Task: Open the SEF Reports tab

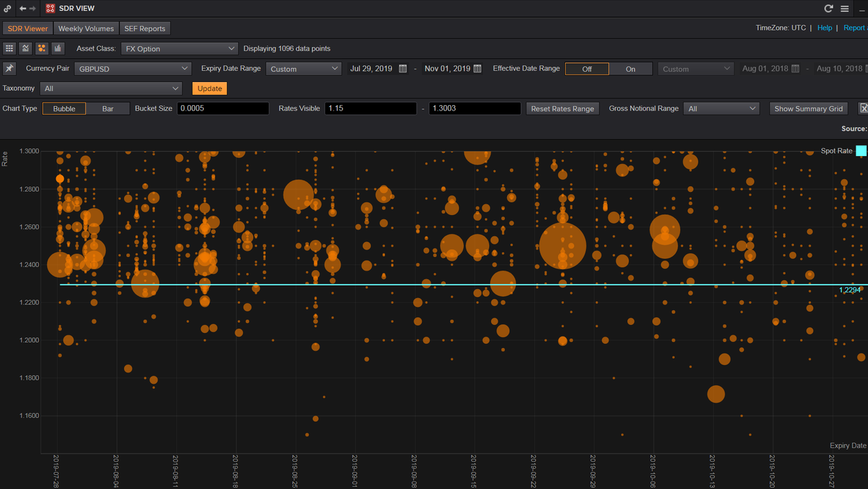Action: tap(144, 28)
